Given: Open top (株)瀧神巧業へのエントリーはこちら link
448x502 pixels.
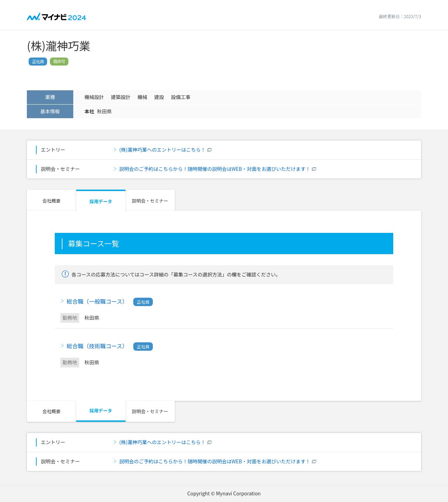Looking at the screenshot, I should tap(162, 150).
